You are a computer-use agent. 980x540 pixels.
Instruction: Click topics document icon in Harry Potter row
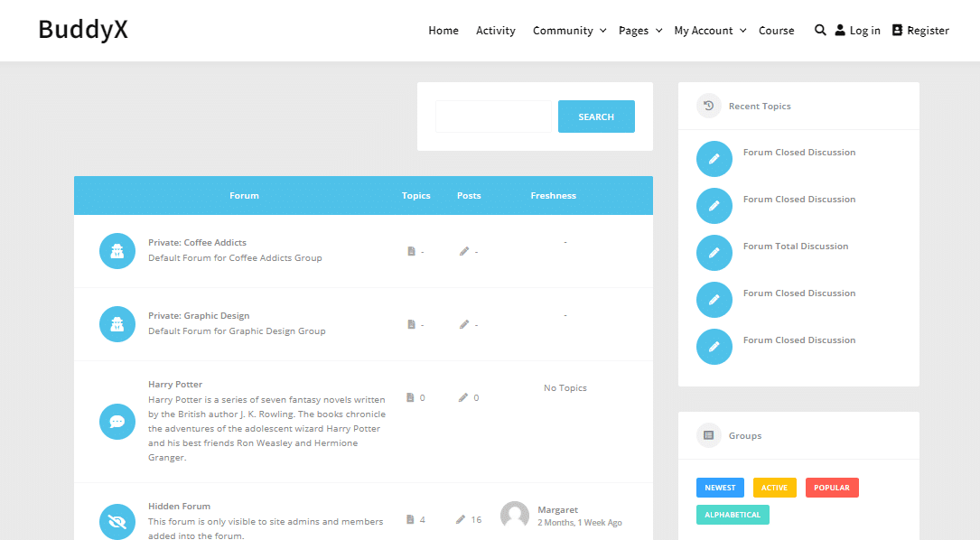point(410,397)
